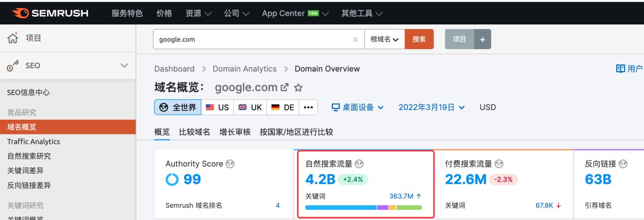644x220 pixels.
Task: Open 自然搜索研究 in sidebar
Action: point(29,156)
